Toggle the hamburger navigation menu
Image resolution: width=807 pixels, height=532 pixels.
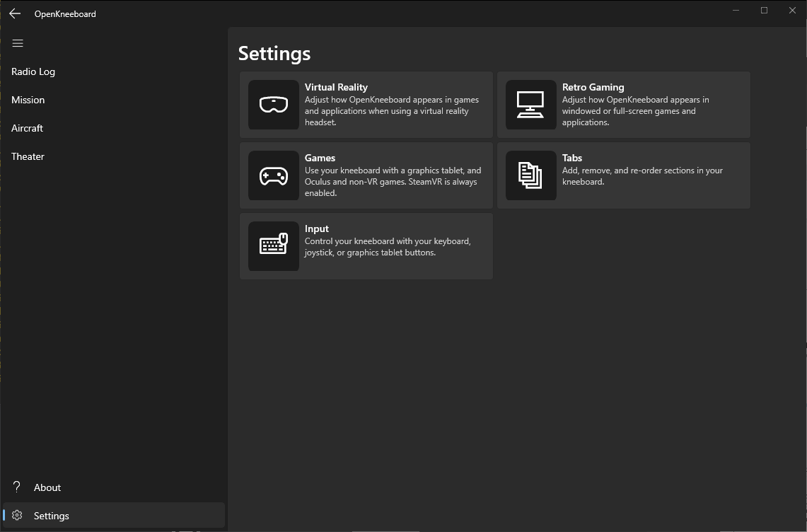[18, 43]
